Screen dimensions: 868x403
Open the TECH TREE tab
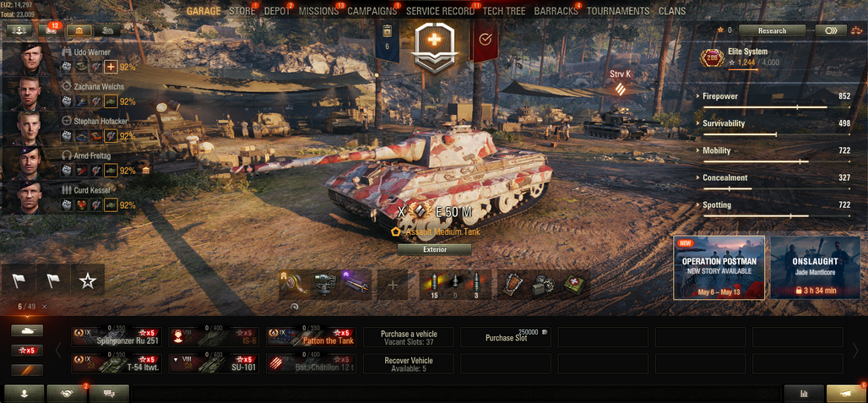click(504, 11)
